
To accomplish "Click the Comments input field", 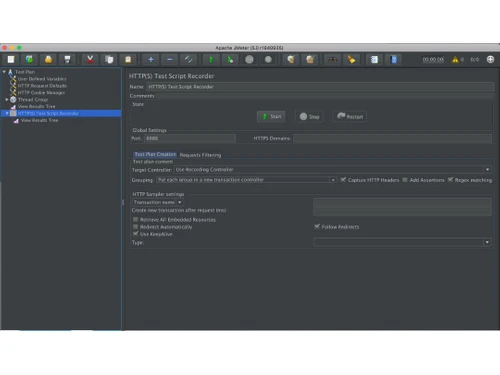I will (x=325, y=96).
